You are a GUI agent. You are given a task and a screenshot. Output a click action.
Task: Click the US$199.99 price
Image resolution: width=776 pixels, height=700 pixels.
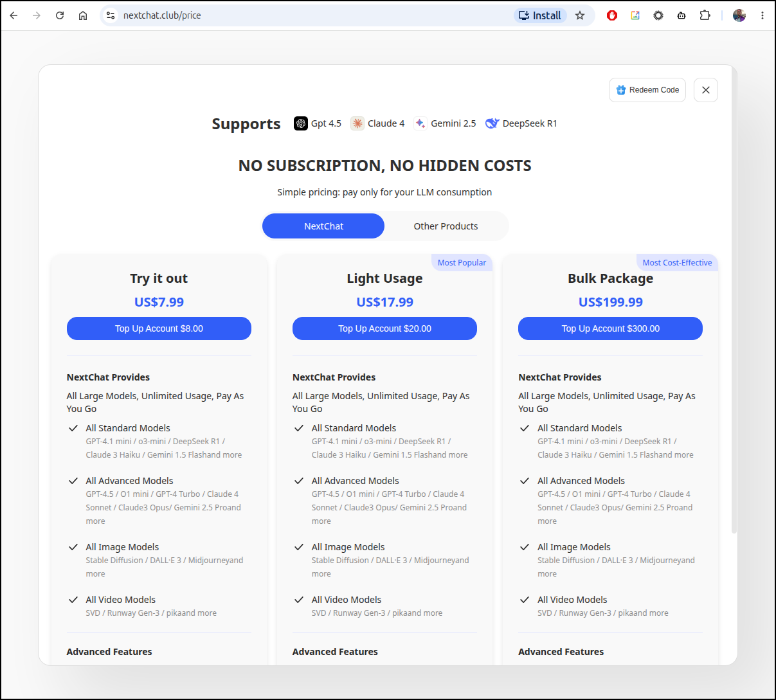[x=610, y=302]
